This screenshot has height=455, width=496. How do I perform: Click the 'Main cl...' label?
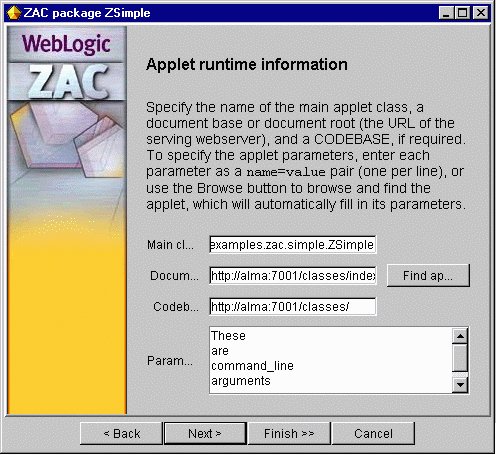point(170,245)
